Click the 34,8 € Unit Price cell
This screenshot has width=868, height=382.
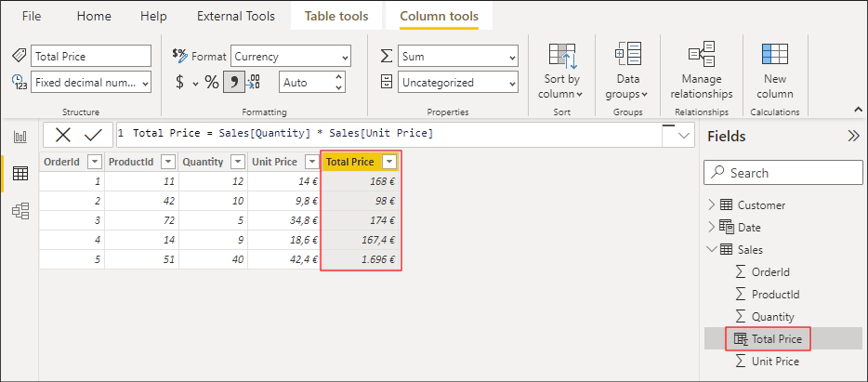coord(284,220)
